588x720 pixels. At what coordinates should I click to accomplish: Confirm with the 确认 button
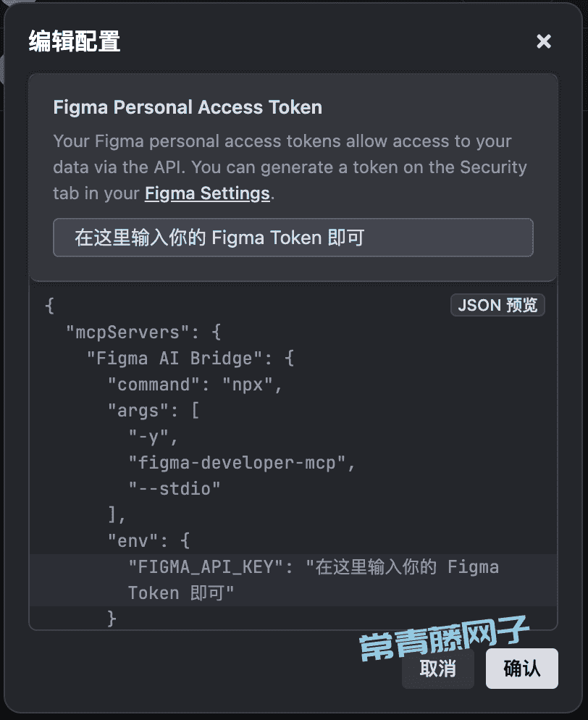pyautogui.click(x=522, y=668)
